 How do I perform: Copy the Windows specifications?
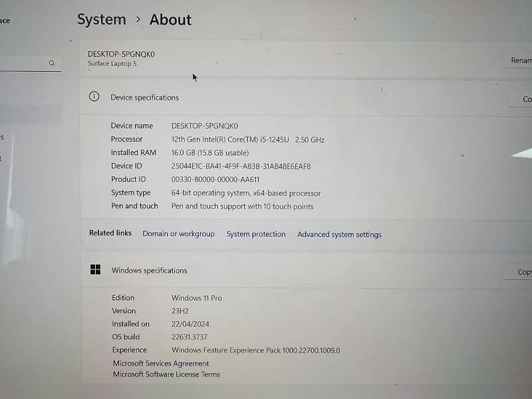(x=522, y=272)
